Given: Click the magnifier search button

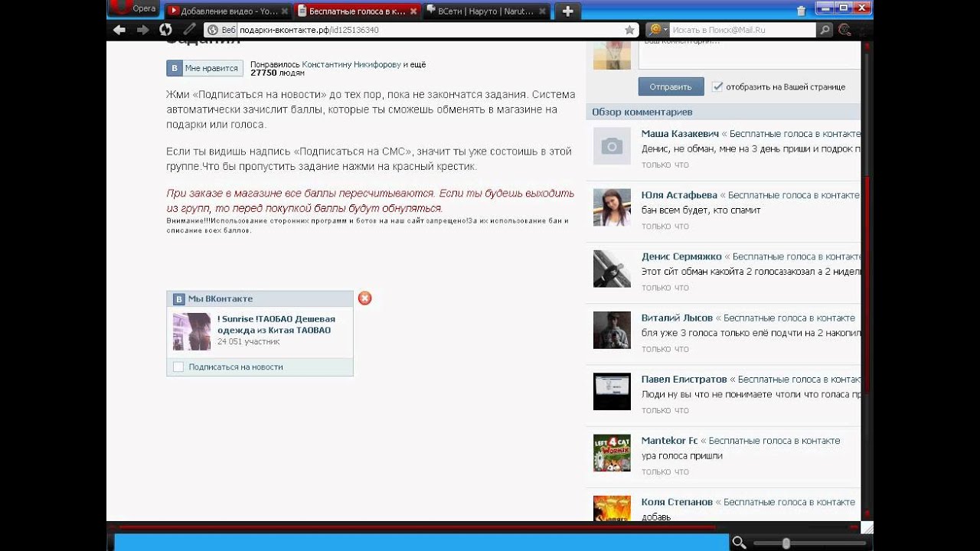Looking at the screenshot, I should tap(825, 30).
